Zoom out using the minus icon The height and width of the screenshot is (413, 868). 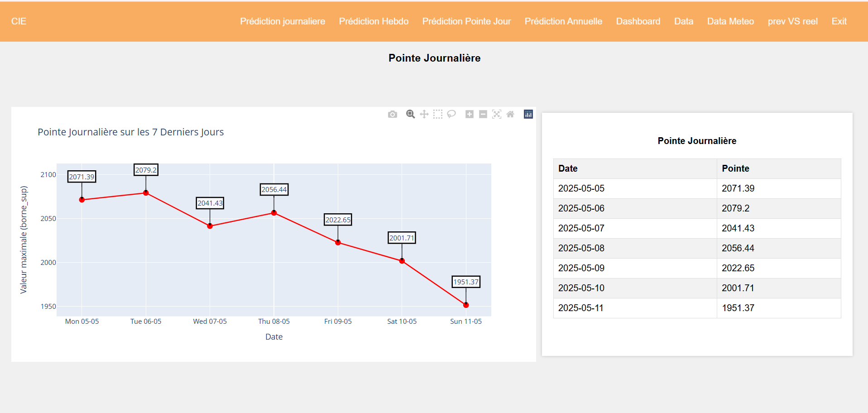(483, 114)
